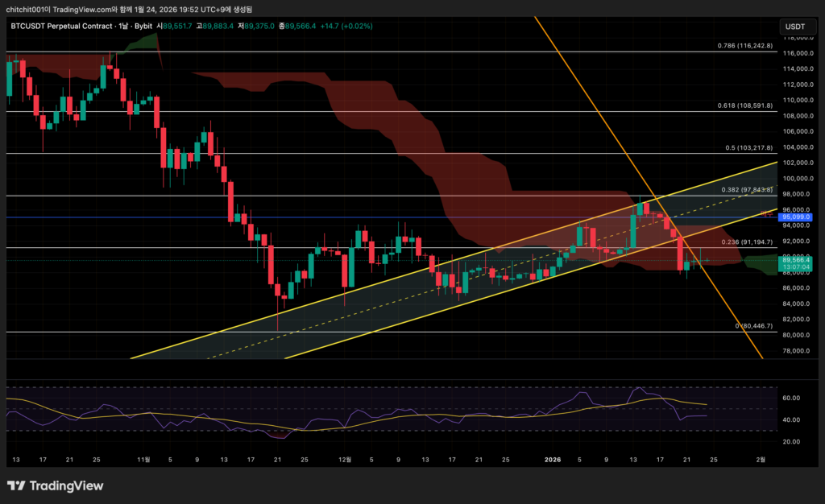Click the TradingView logo icon
Screen dimensions: 825x504
click(17, 485)
